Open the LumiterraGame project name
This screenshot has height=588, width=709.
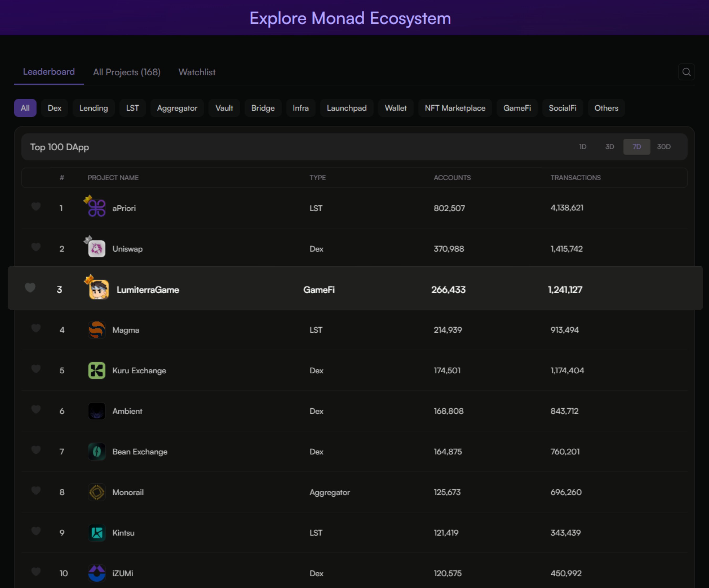pyautogui.click(x=148, y=290)
